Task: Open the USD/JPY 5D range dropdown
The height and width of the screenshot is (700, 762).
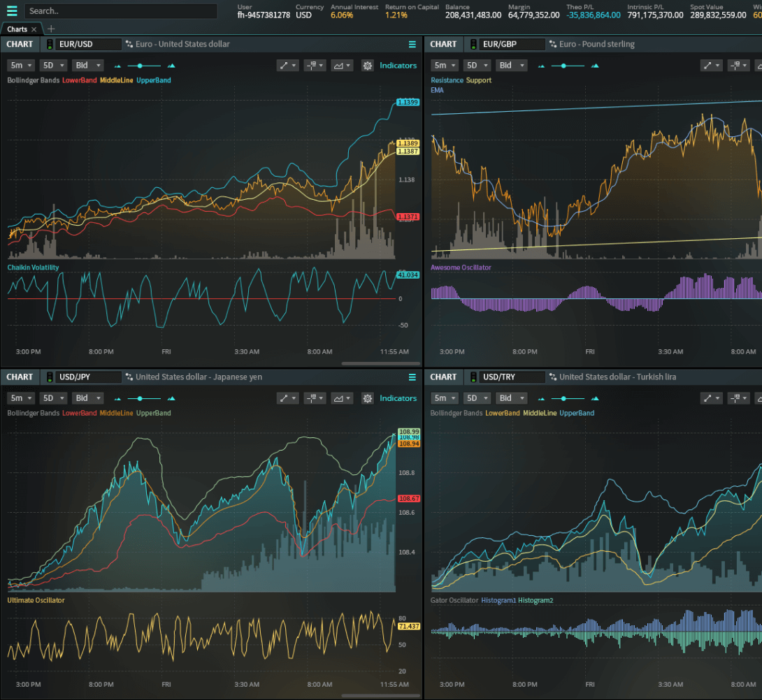Action: (x=53, y=398)
